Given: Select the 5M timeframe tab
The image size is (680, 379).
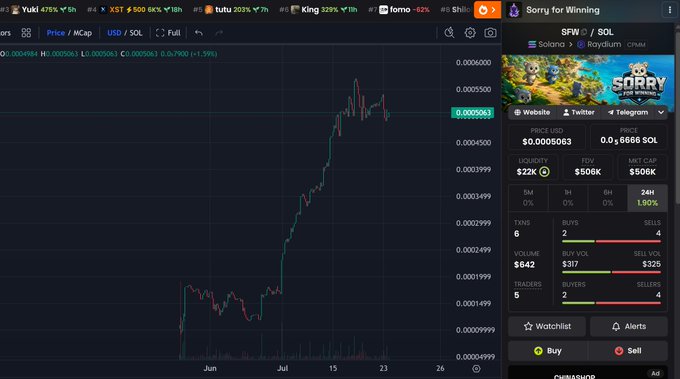Looking at the screenshot, I should [x=528, y=198].
